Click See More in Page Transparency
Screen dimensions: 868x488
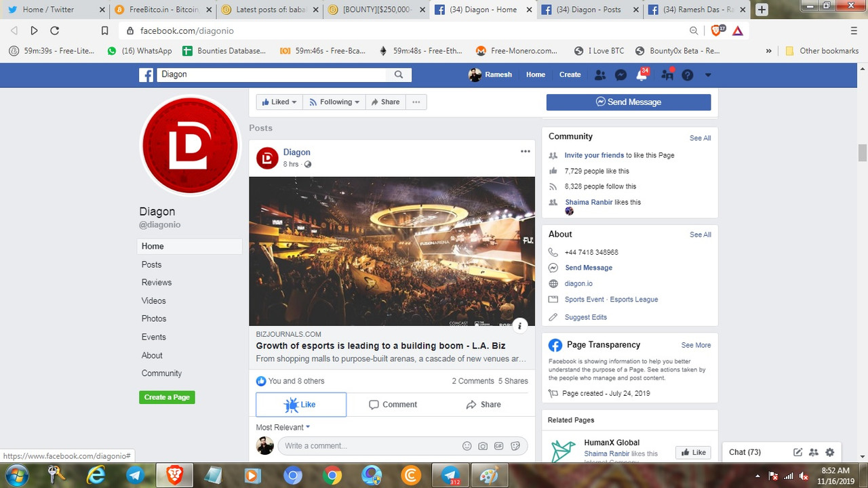tap(696, 345)
